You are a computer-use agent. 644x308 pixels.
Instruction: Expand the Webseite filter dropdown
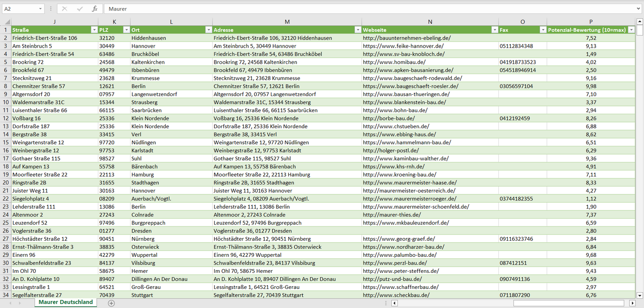[494, 30]
